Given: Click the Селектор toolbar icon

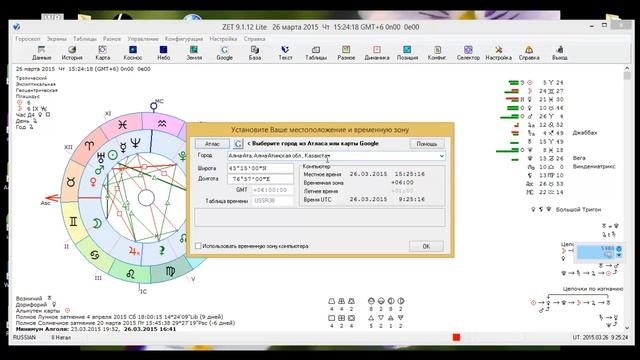Looking at the screenshot, I should pyautogui.click(x=468, y=53).
